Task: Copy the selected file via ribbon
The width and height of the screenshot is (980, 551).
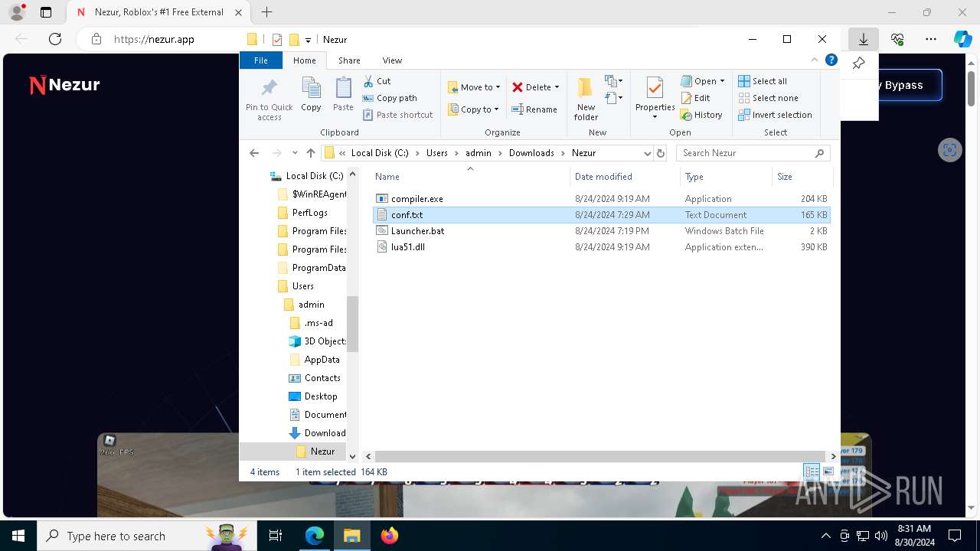Action: tap(311, 95)
